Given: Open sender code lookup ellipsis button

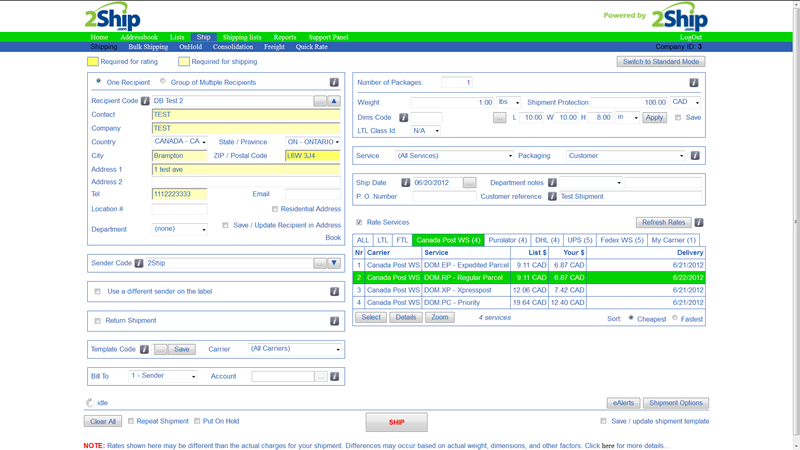Looking at the screenshot, I should 320,263.
